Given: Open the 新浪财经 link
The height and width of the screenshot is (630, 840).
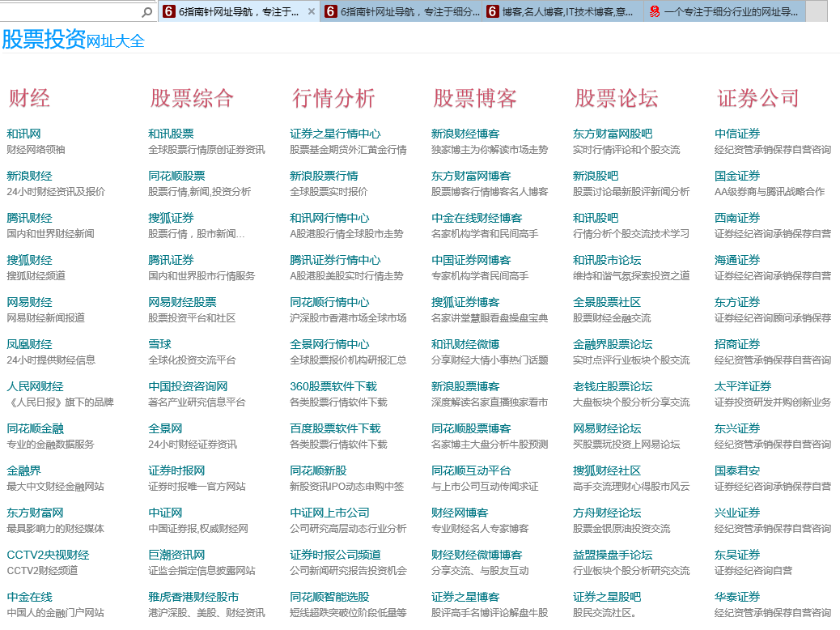Looking at the screenshot, I should [x=29, y=176].
